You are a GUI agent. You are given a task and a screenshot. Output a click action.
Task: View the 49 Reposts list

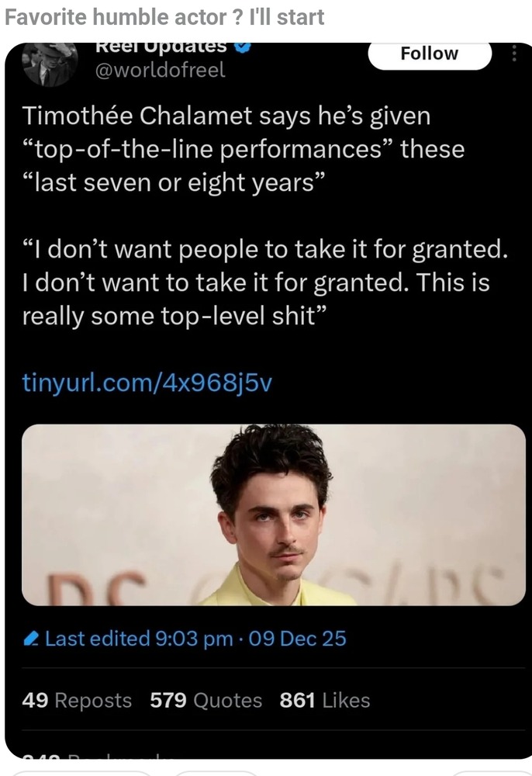tap(77, 700)
